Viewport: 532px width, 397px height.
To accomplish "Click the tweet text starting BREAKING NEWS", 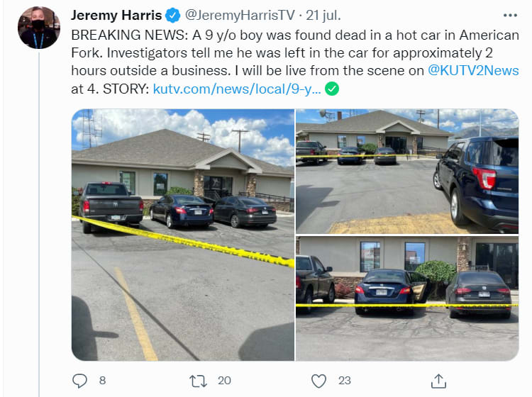I will click(x=295, y=62).
